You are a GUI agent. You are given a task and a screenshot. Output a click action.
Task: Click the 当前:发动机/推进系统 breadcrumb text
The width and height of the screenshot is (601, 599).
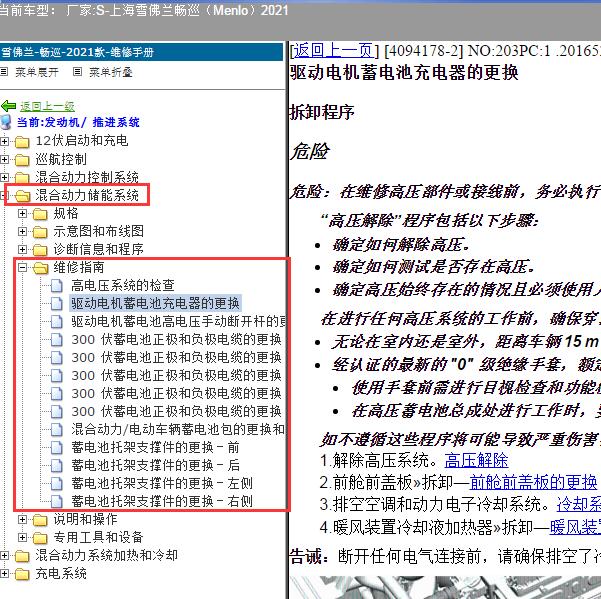[78, 122]
